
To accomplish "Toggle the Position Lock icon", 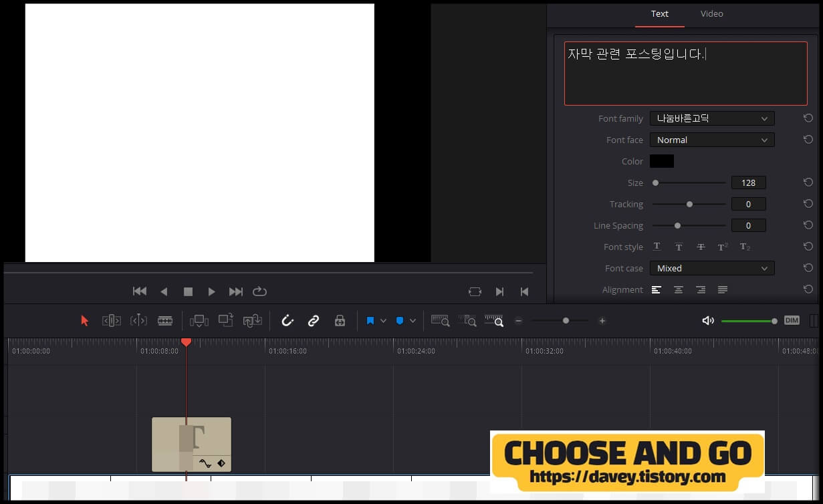I will [340, 321].
